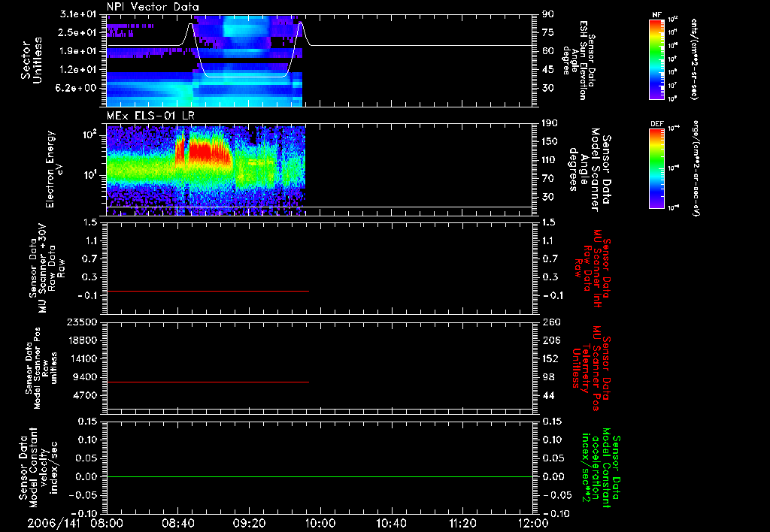Click the red line in MU Scanner +30V panel
Viewport: 770px width, 532px height.
pos(208,291)
